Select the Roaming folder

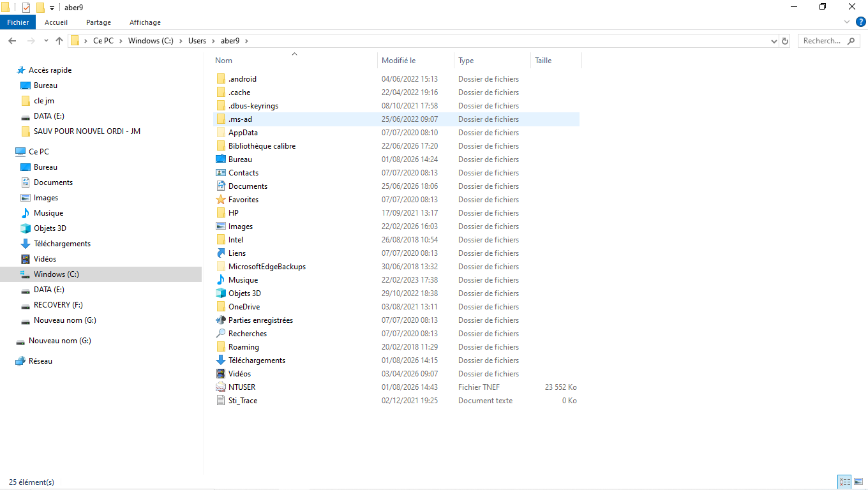[244, 347]
